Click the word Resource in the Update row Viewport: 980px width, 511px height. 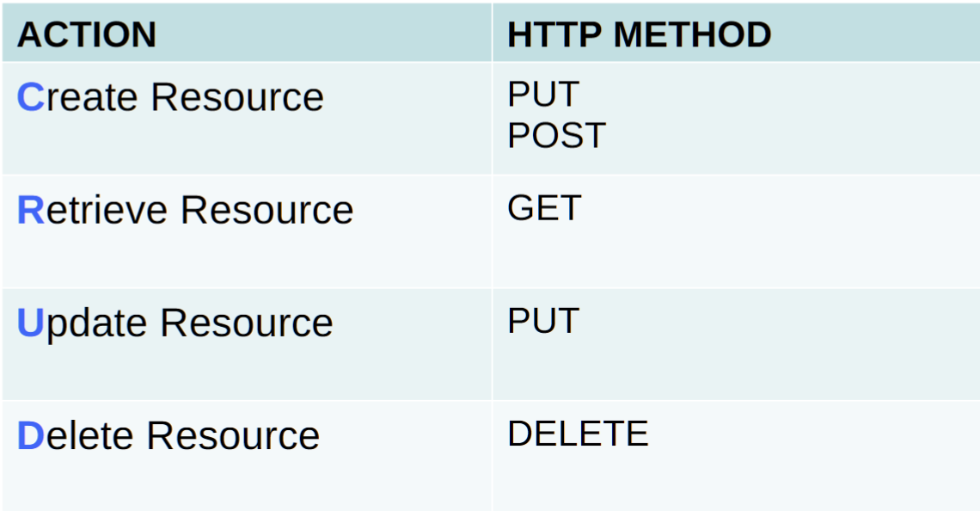pos(247,323)
